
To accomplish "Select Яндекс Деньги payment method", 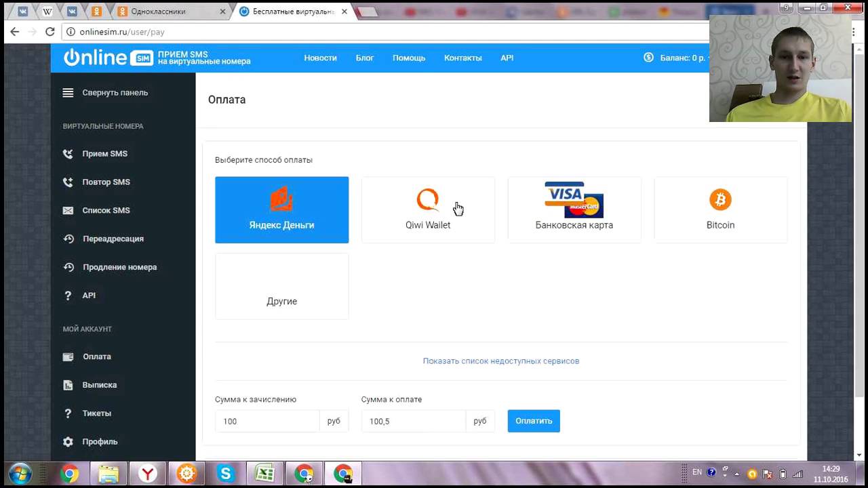I will [281, 210].
